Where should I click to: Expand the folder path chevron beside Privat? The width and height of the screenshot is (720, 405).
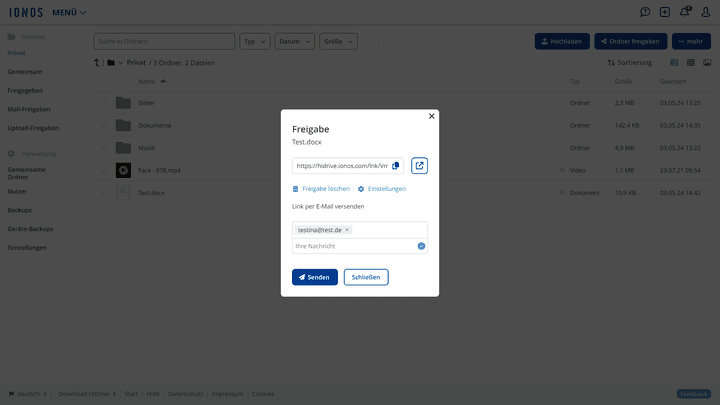pyautogui.click(x=121, y=63)
